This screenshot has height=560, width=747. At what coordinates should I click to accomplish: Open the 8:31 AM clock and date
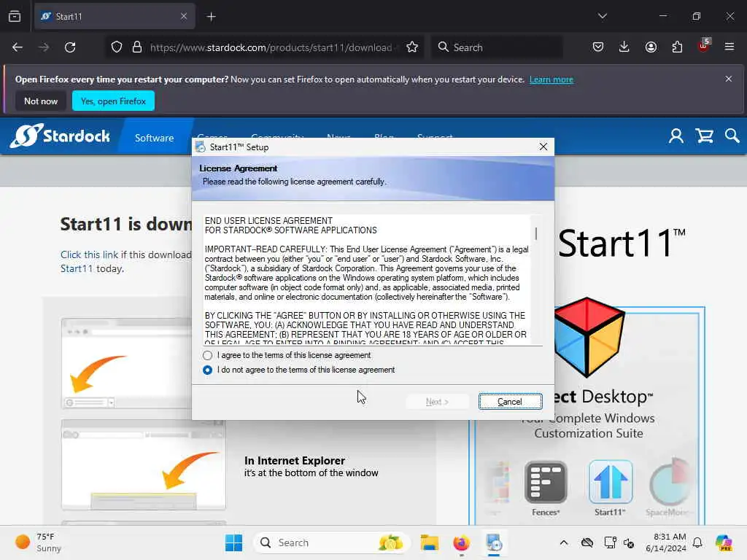pos(666,542)
